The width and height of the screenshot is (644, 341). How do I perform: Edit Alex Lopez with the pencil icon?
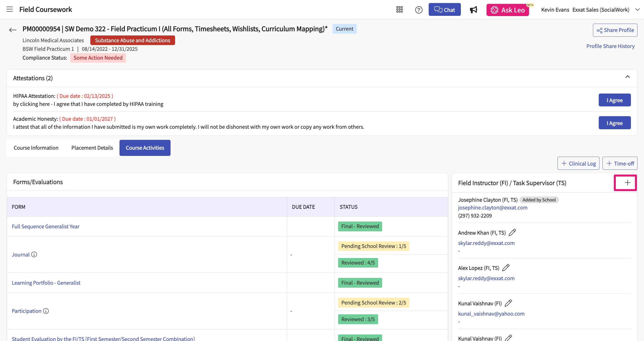tap(506, 268)
